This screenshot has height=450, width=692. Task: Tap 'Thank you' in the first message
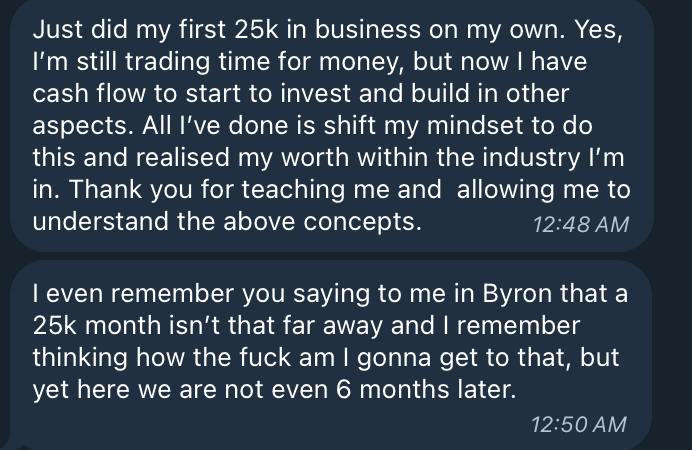pyautogui.click(x=131, y=190)
